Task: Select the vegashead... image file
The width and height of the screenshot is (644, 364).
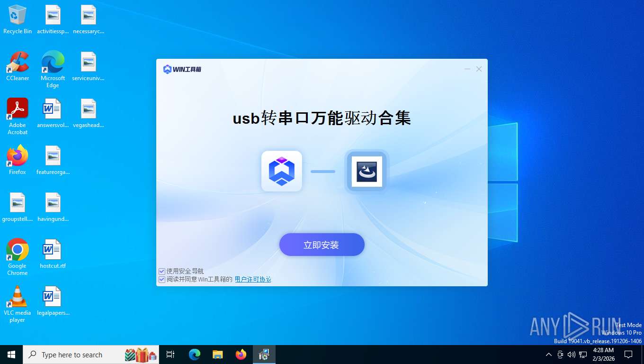Action: pos(89,114)
